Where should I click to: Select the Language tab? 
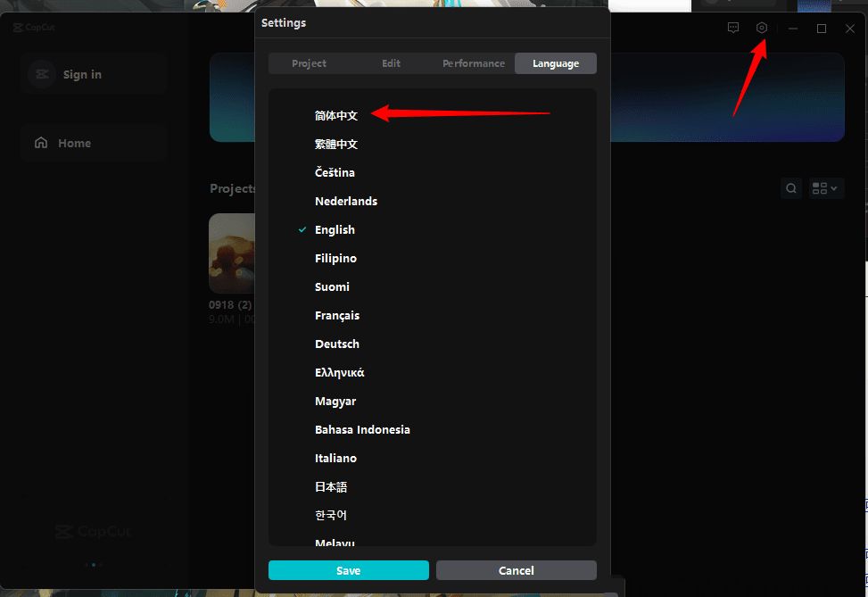click(x=555, y=63)
